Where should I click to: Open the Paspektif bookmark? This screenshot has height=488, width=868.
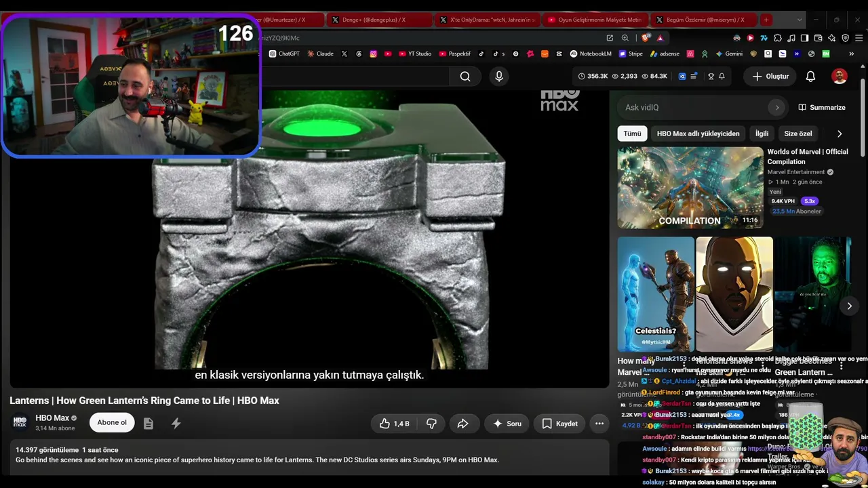[x=455, y=54]
